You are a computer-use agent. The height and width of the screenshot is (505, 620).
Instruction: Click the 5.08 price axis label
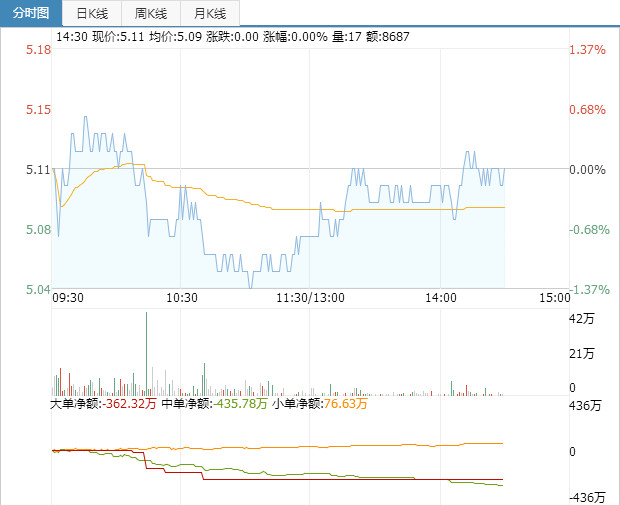(x=38, y=229)
